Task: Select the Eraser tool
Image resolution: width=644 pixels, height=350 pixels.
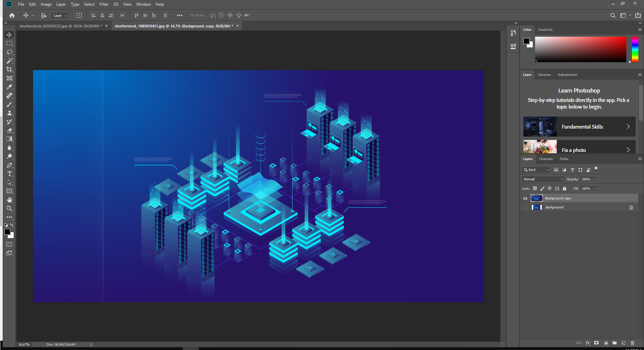Action: (x=9, y=130)
